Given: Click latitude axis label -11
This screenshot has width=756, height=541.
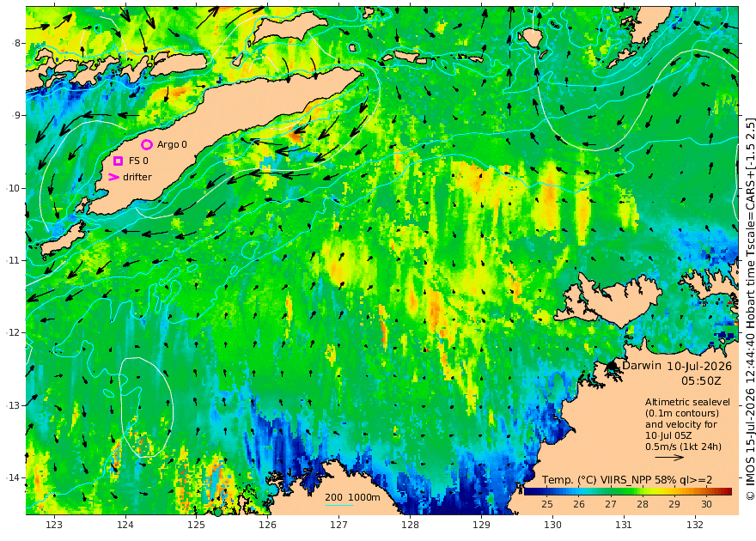Looking at the screenshot, I should click(14, 260).
